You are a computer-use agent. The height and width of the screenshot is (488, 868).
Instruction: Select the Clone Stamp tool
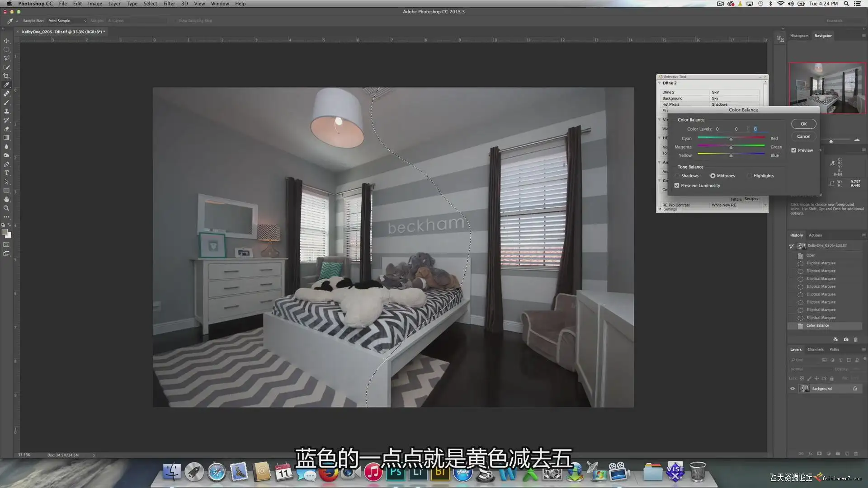click(6, 111)
